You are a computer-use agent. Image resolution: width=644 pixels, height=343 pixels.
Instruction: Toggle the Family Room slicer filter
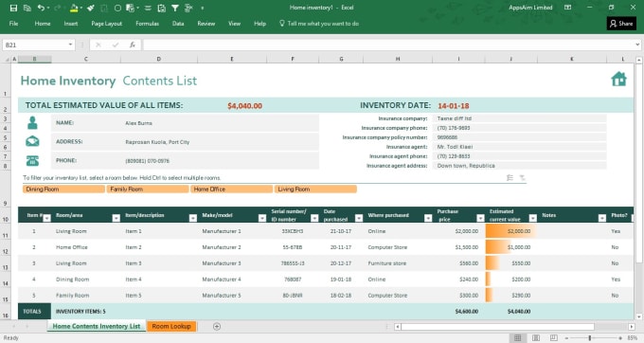(148, 189)
